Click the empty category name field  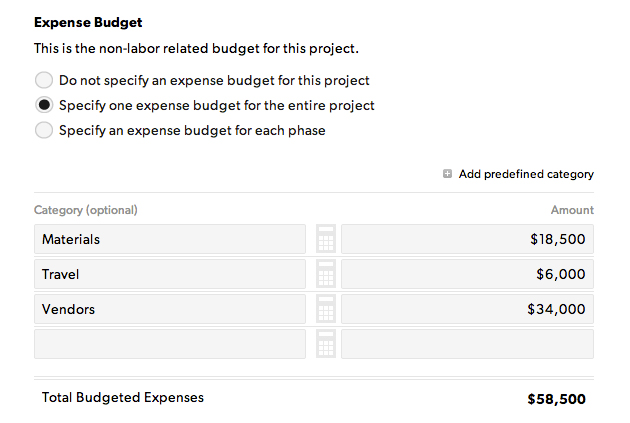click(170, 344)
